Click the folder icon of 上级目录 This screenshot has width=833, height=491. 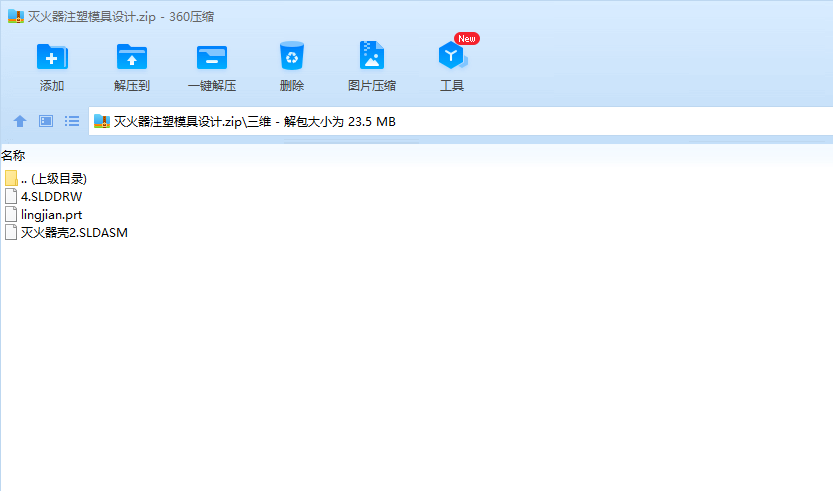(11, 178)
